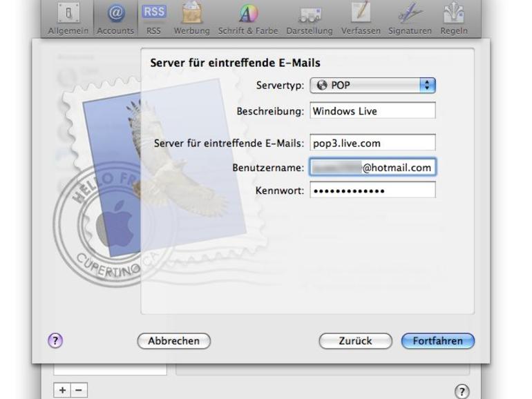Screen dimensions: 532x399
Task: Click the Zurück button
Action: click(x=356, y=341)
